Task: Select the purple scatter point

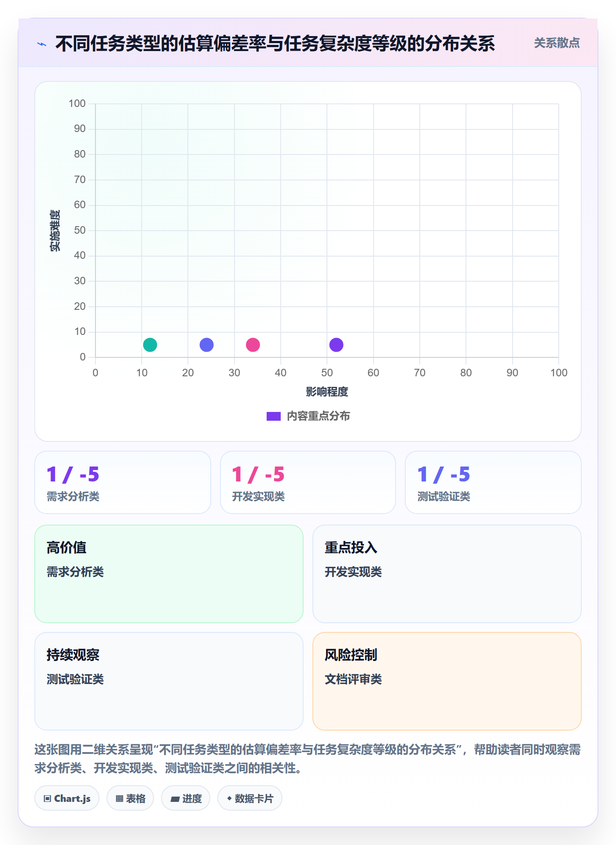Action: pyautogui.click(x=336, y=345)
